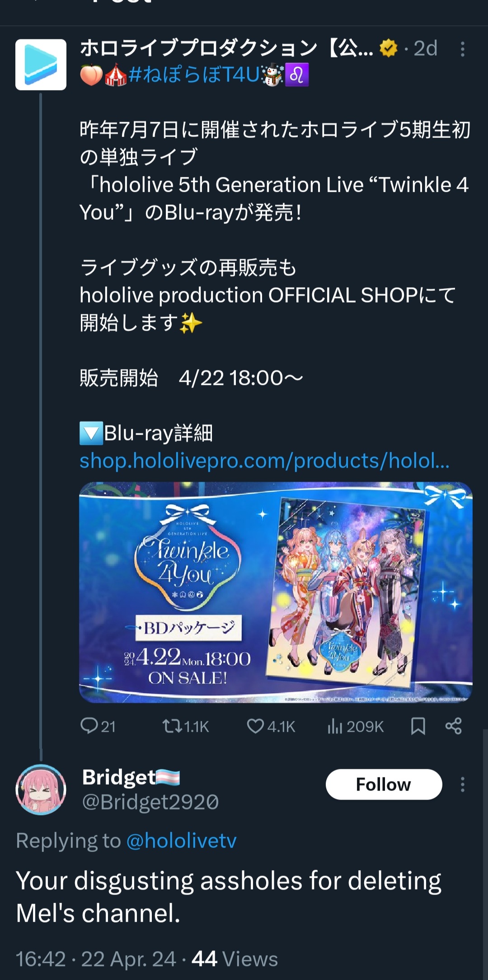
Task: Tap the share icon on hololive post
Action: [x=453, y=726]
